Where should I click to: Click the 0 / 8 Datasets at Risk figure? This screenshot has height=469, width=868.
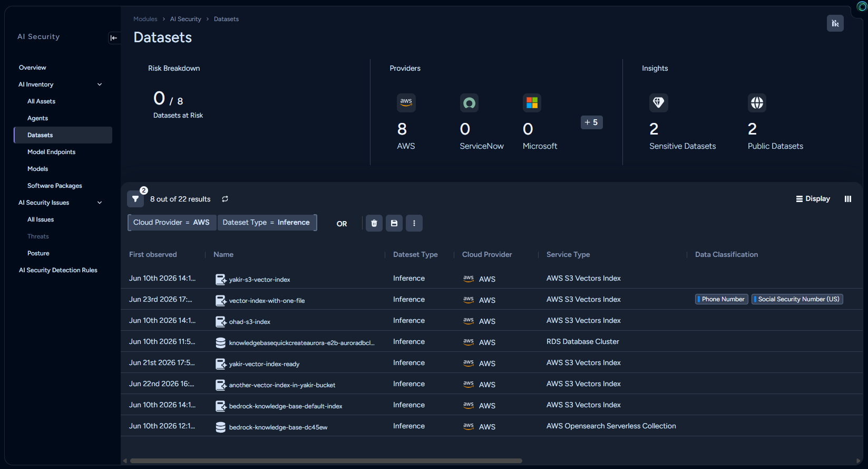coord(178,104)
